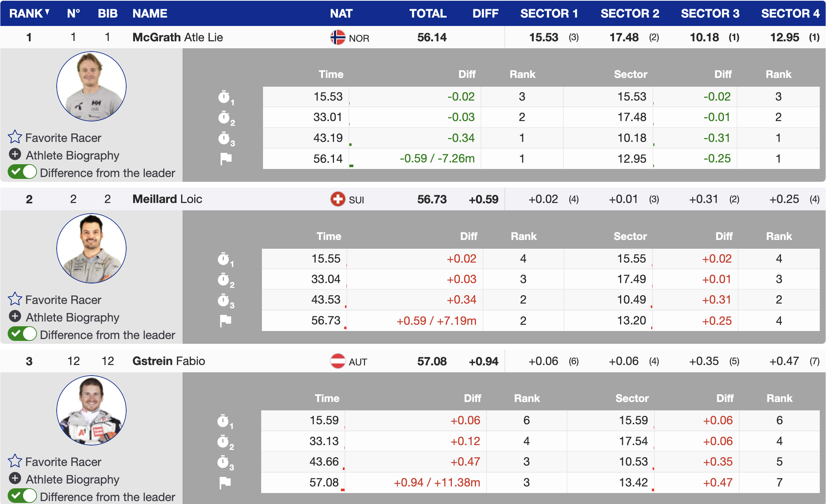This screenshot has width=826, height=504.
Task: Click Switzerland flag icon next to SUI
Action: coord(338,199)
